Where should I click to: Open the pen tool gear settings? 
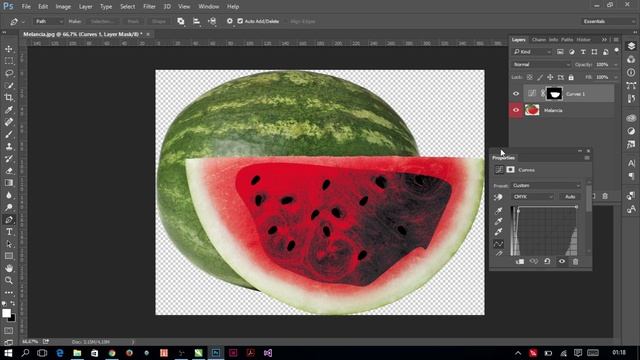coord(229,21)
